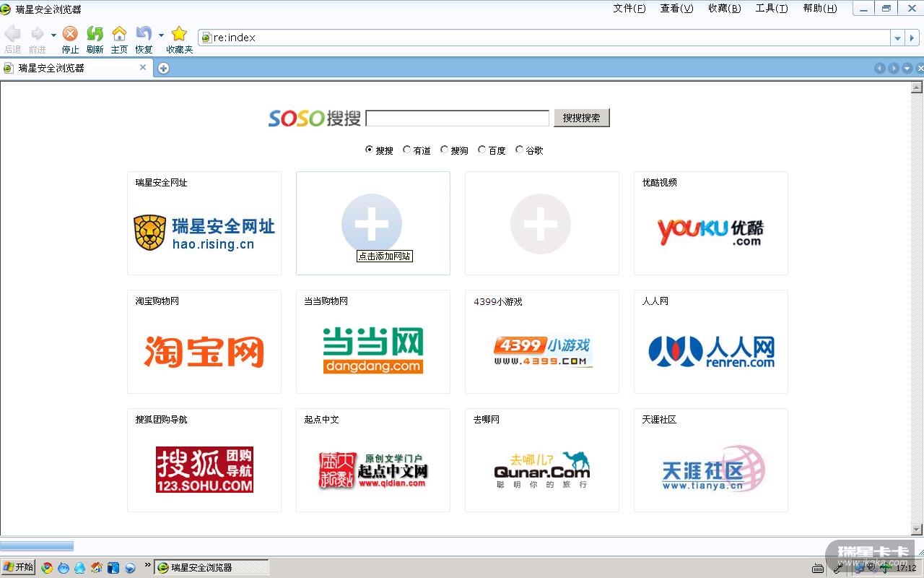The width and height of the screenshot is (924, 578).
Task: Click the page scrollbar down arrow
Action: (x=918, y=530)
